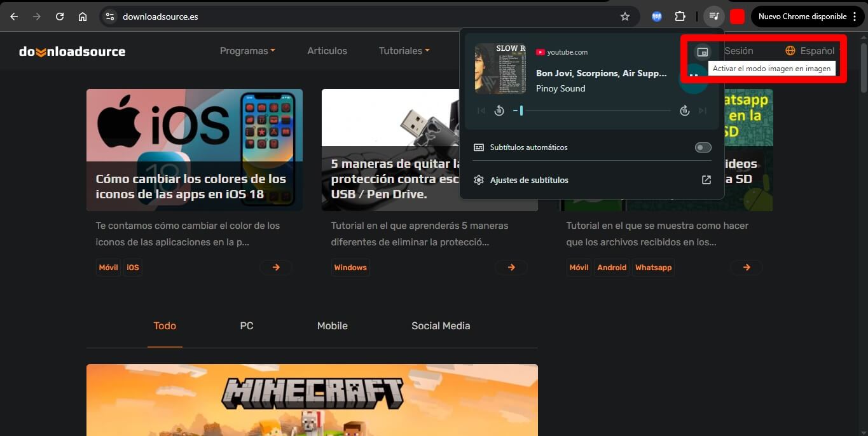Click the Móvil tag under iOS article
This screenshot has width=868, height=436.
(108, 268)
